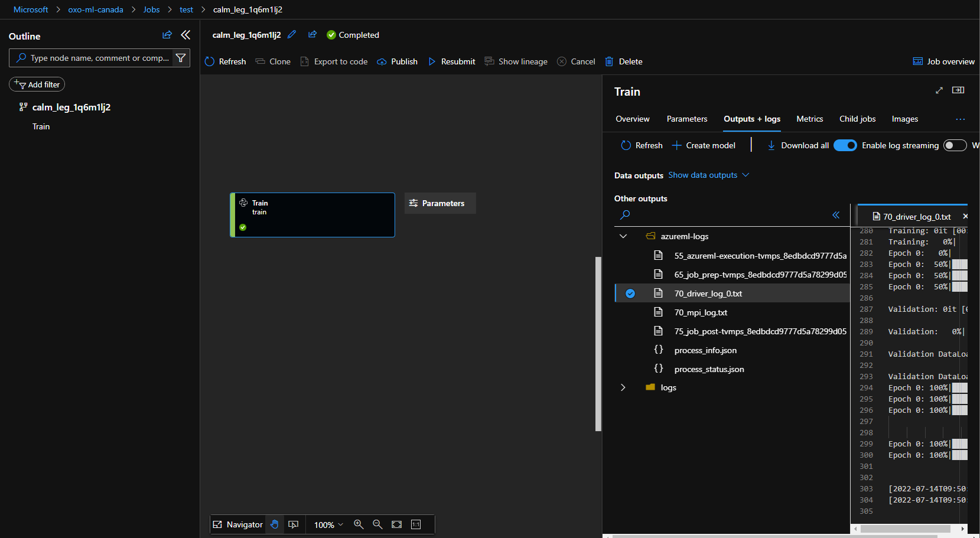Check the status indicator on 70_driver_log_0.txt
Viewport: 980px width, 538px height.
pyautogui.click(x=630, y=293)
